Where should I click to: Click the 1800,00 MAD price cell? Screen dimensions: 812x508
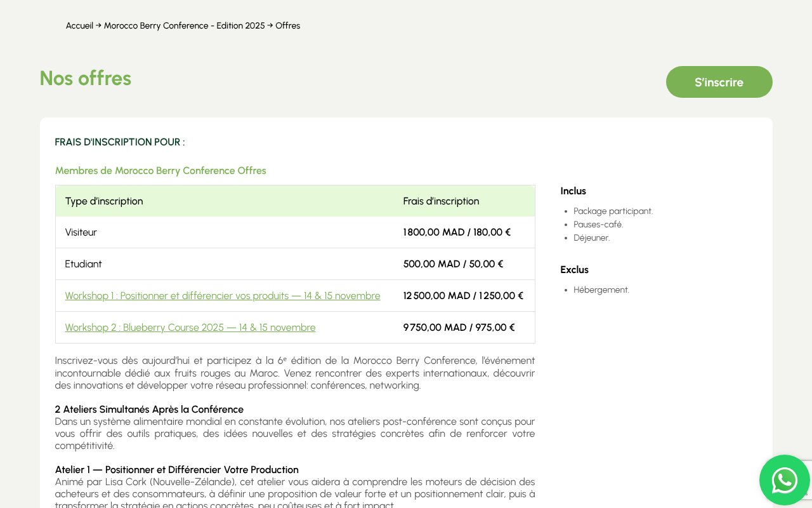click(x=457, y=232)
